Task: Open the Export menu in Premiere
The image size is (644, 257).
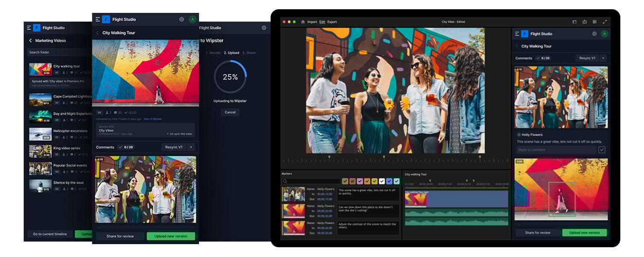Action: pos(332,22)
